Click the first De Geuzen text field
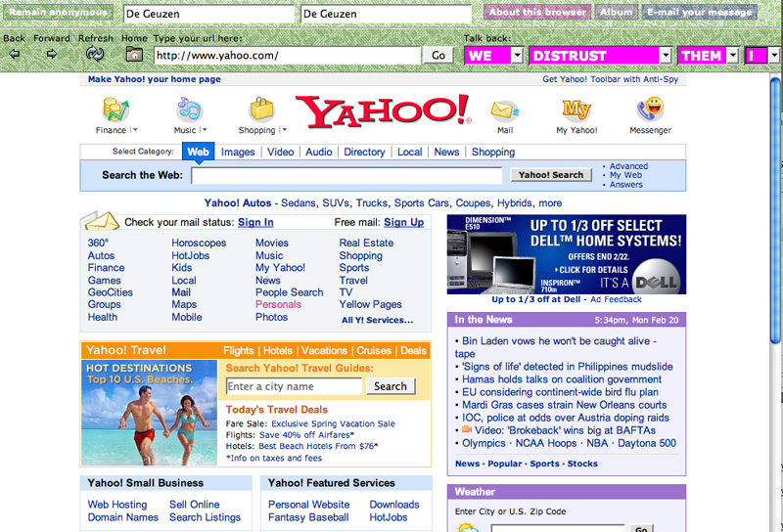This screenshot has width=783, height=532. pyautogui.click(x=208, y=14)
